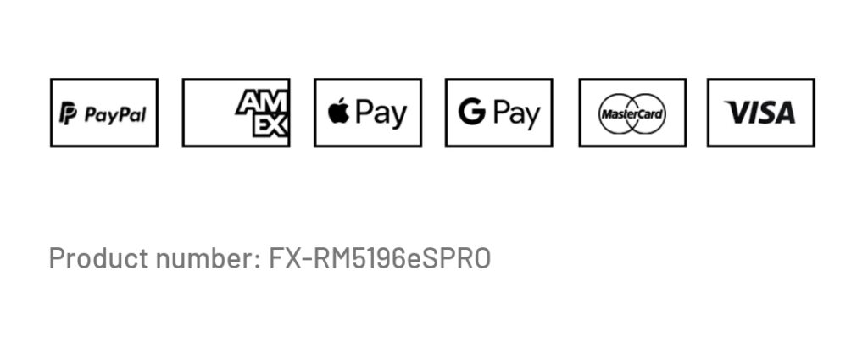Click the Google G logo
868x359 pixels.
[x=471, y=111]
